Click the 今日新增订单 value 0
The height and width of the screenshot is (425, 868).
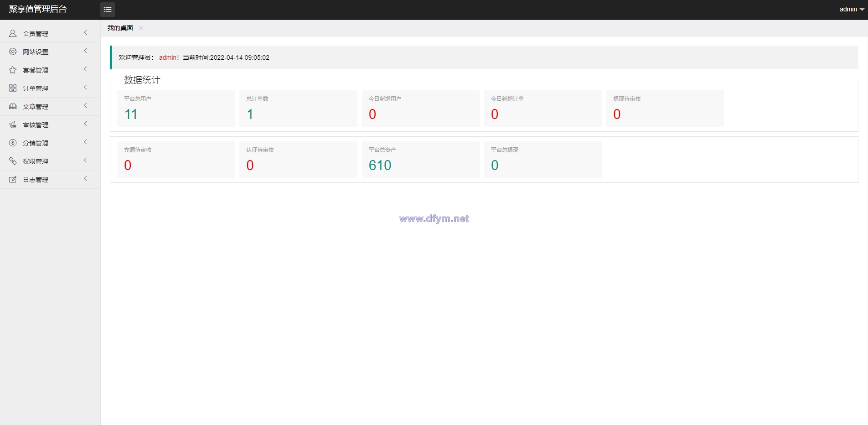tap(495, 114)
